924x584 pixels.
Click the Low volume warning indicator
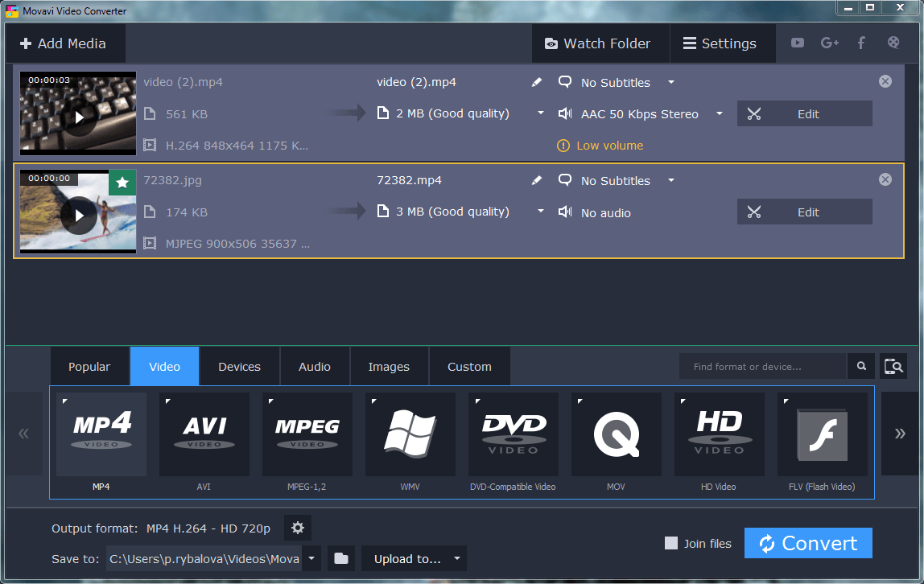(x=600, y=146)
